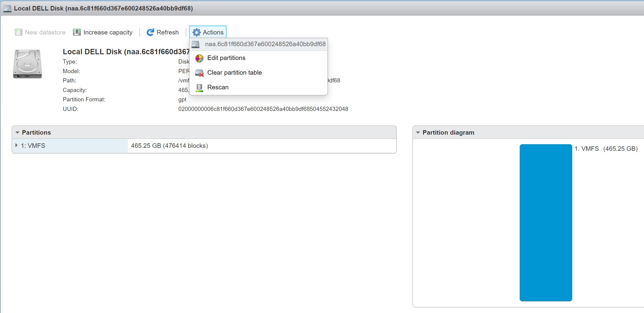Click the Actions gear icon
Screen dimensions: 644x313
(x=197, y=32)
